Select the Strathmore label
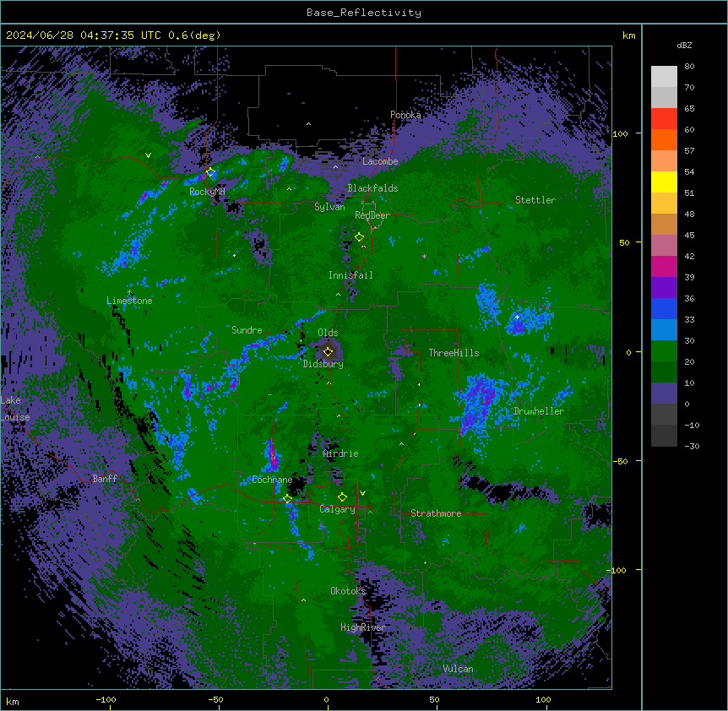Viewport: 728px width, 711px height. 436,513
